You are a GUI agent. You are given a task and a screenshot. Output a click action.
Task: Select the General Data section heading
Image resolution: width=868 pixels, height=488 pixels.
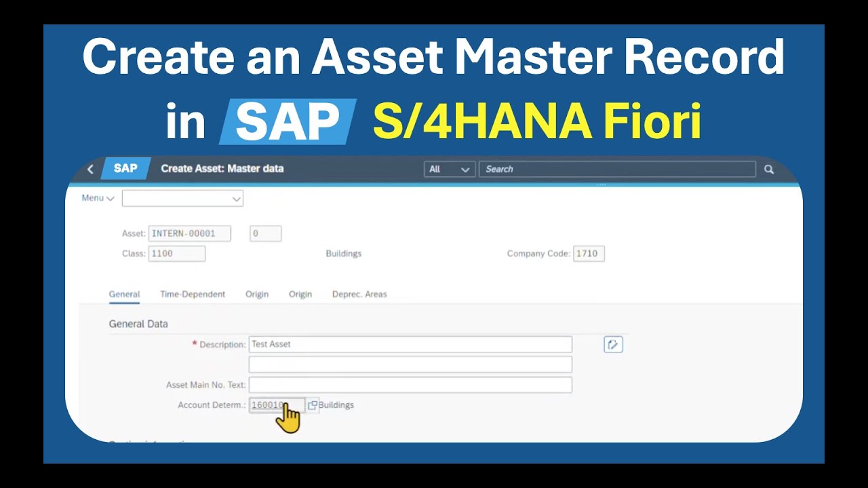pyautogui.click(x=138, y=324)
